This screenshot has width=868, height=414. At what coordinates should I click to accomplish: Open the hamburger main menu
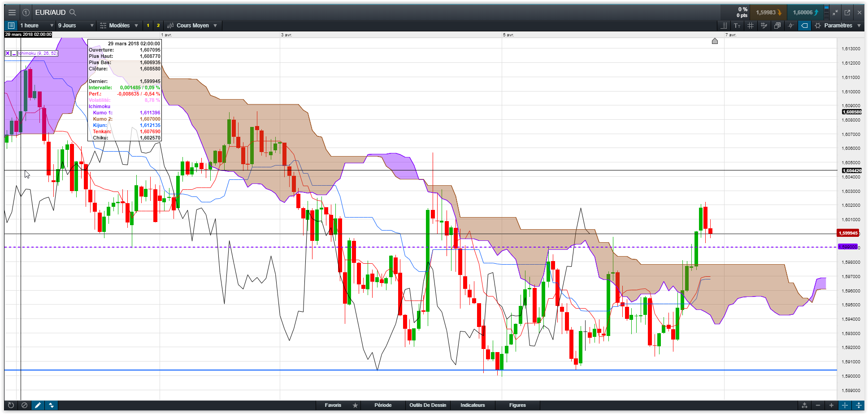click(12, 13)
